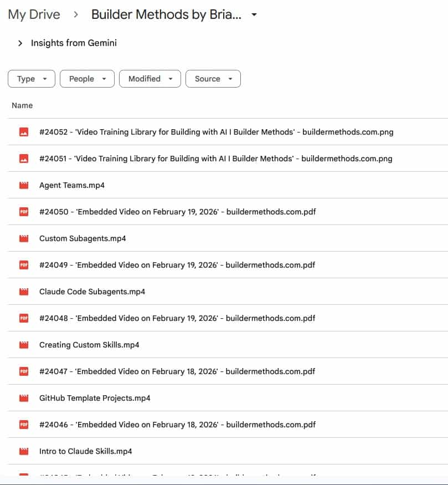Select file #24046 Embedded Video PDF
The image size is (448, 485).
(177, 425)
